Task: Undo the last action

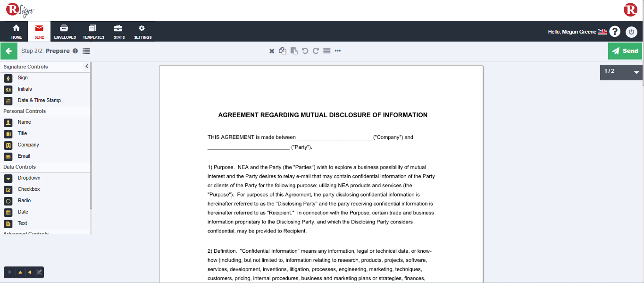Action: coord(305,51)
